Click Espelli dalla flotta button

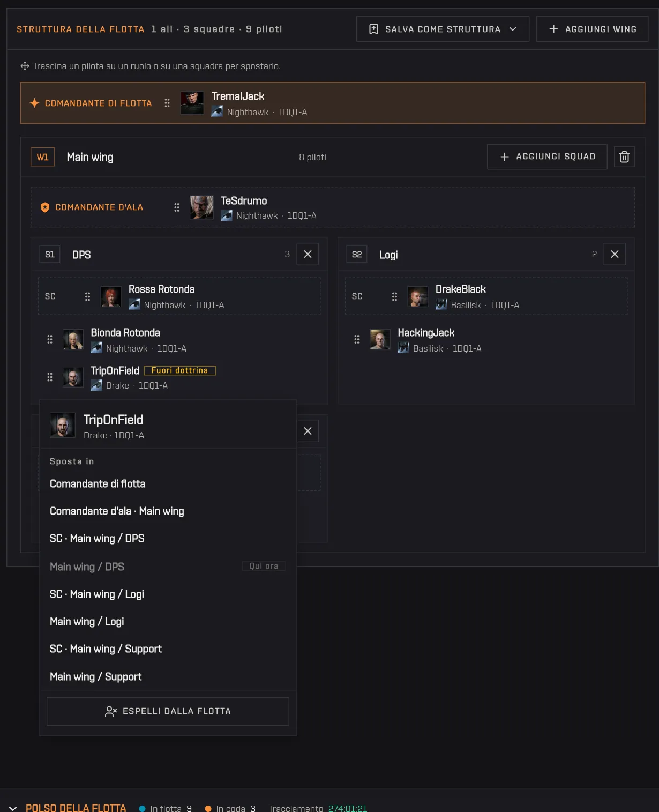point(168,711)
